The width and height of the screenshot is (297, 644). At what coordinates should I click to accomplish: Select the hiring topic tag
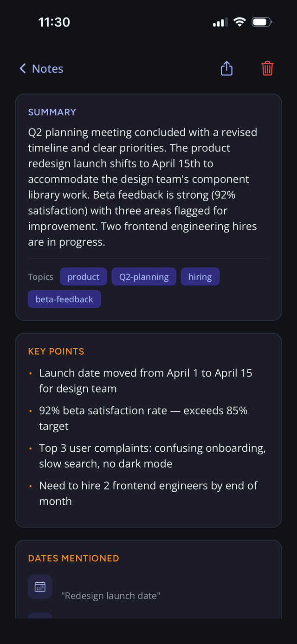click(x=200, y=276)
